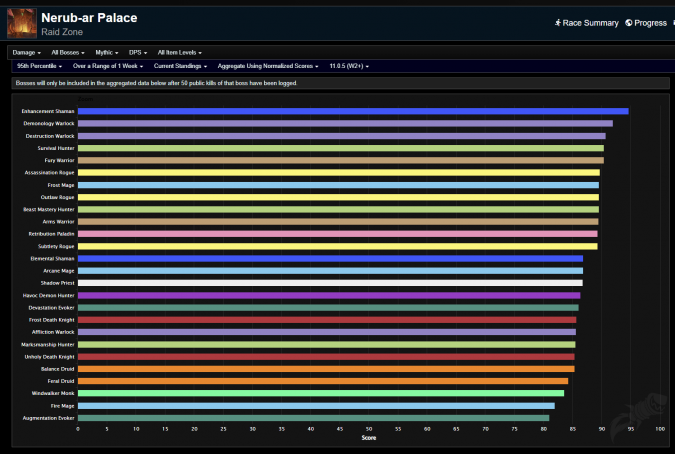The height and width of the screenshot is (454, 675).
Task: Click the Nerub-ar Palace heading
Action: click(89, 18)
